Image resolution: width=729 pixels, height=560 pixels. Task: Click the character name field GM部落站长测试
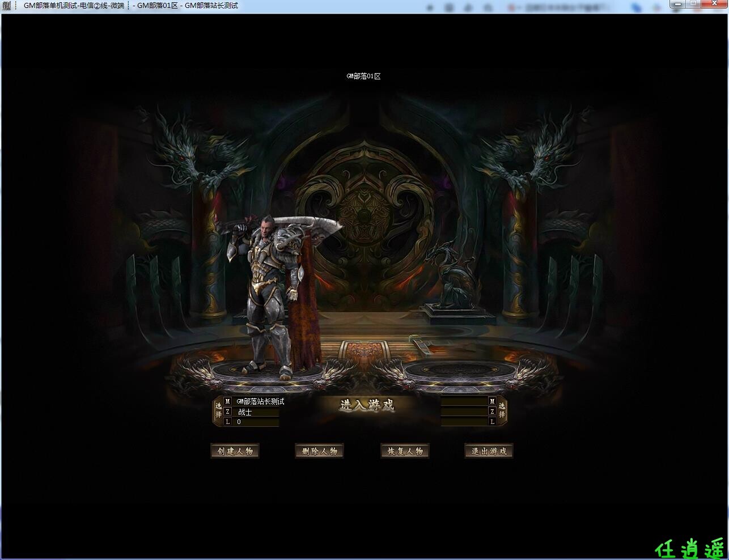click(260, 401)
